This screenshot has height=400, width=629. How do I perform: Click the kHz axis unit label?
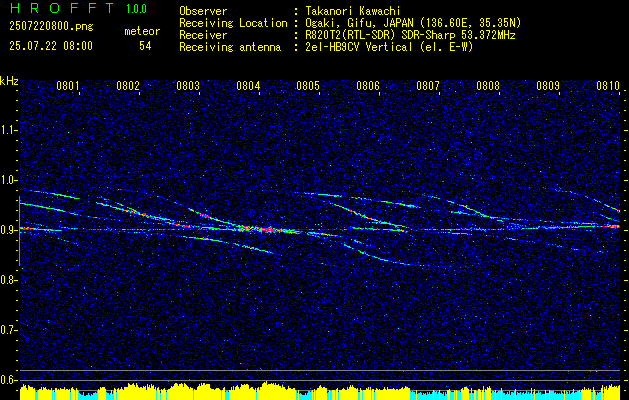coord(9,81)
